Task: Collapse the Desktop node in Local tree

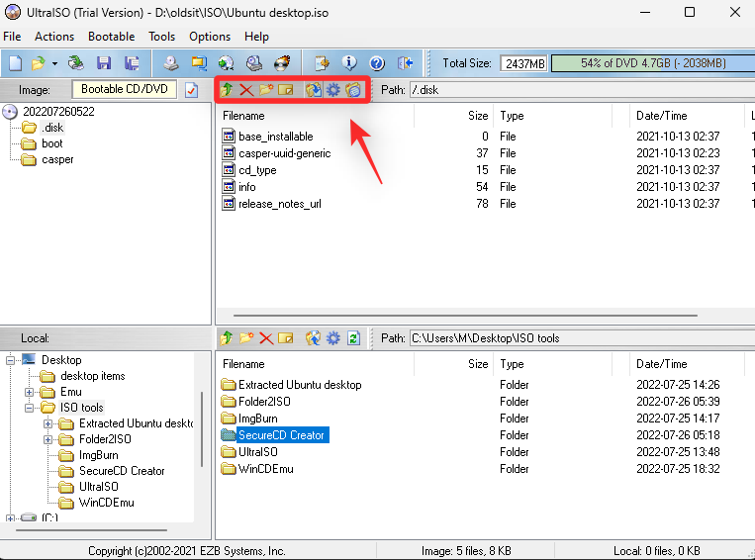Action: pyautogui.click(x=10, y=360)
